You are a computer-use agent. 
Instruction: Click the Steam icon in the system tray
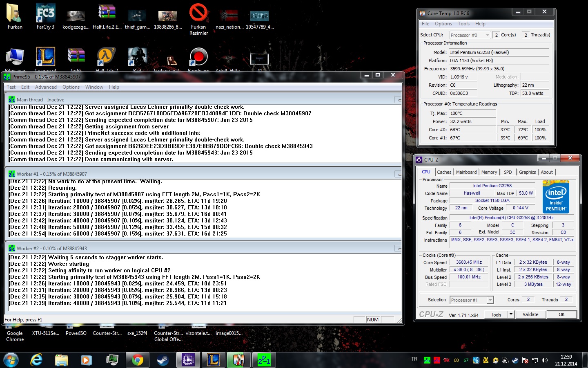click(x=515, y=360)
